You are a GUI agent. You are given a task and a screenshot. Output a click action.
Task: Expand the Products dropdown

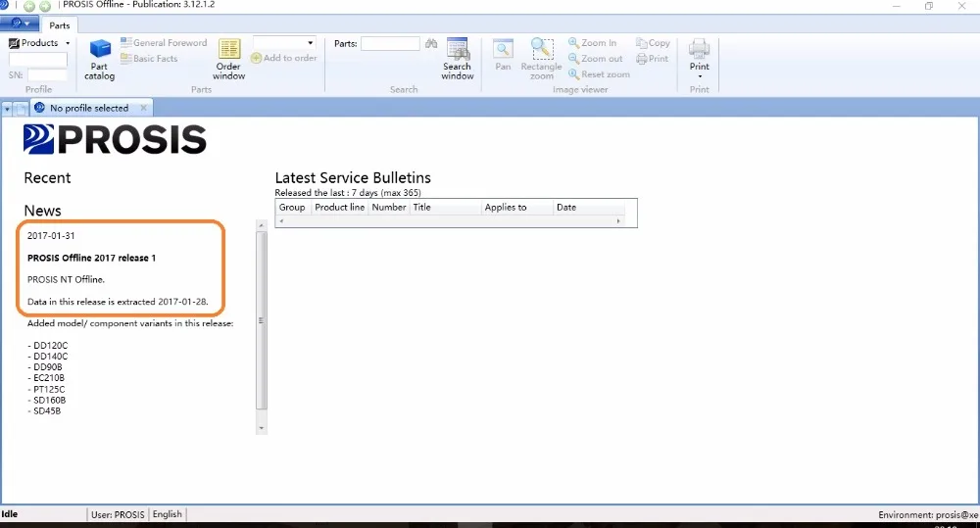pos(39,42)
